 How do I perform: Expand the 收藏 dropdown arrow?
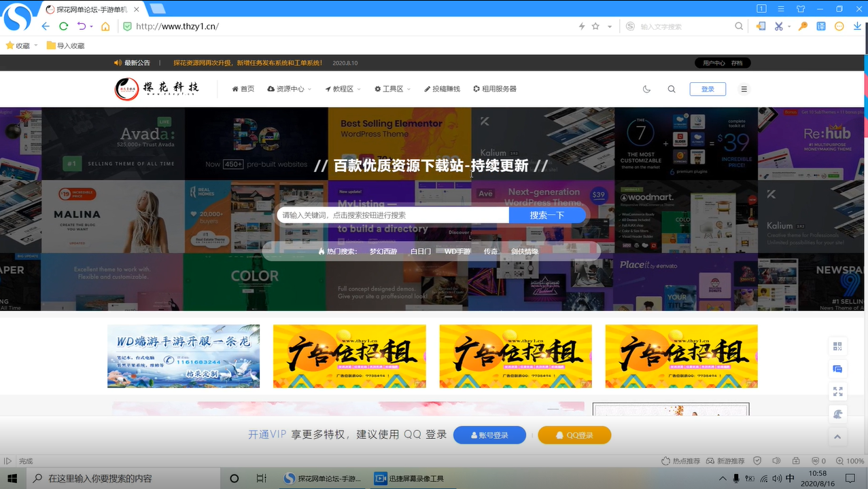(x=36, y=46)
